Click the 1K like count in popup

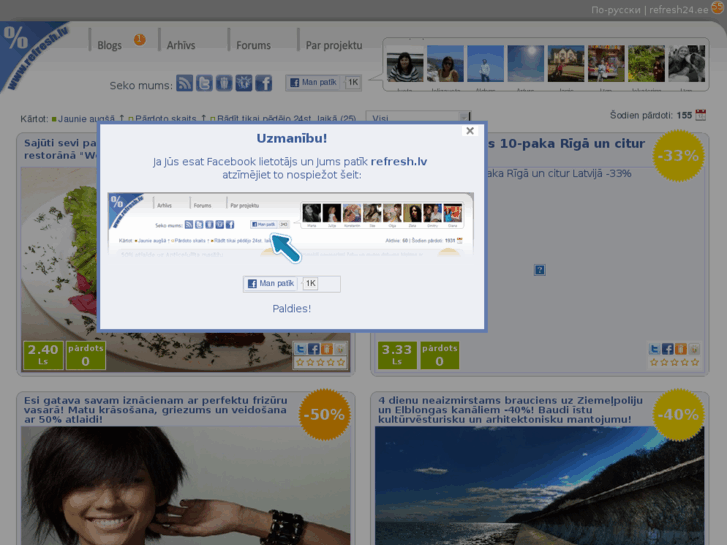[x=311, y=283]
